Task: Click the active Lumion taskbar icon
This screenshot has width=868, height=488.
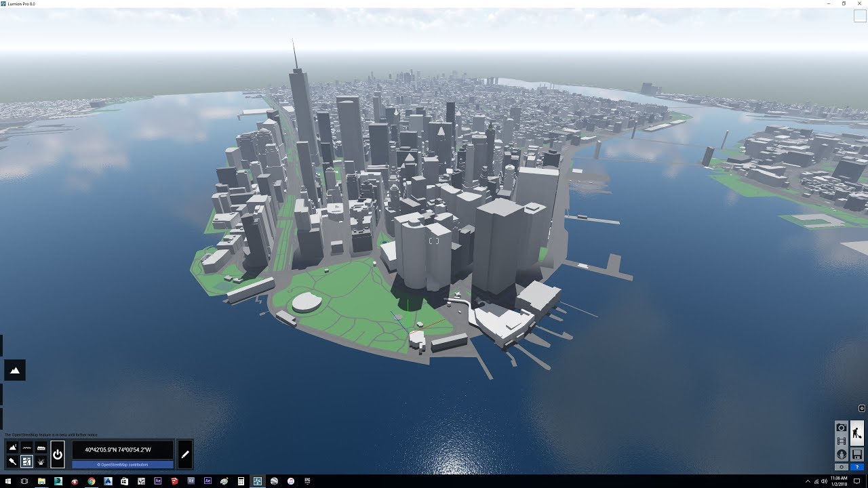Action: 258,481
